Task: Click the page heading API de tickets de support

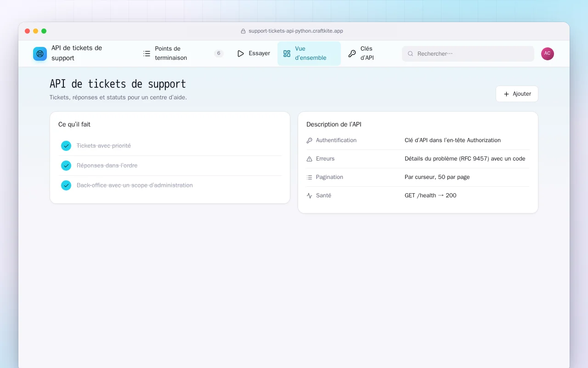Action: click(118, 84)
